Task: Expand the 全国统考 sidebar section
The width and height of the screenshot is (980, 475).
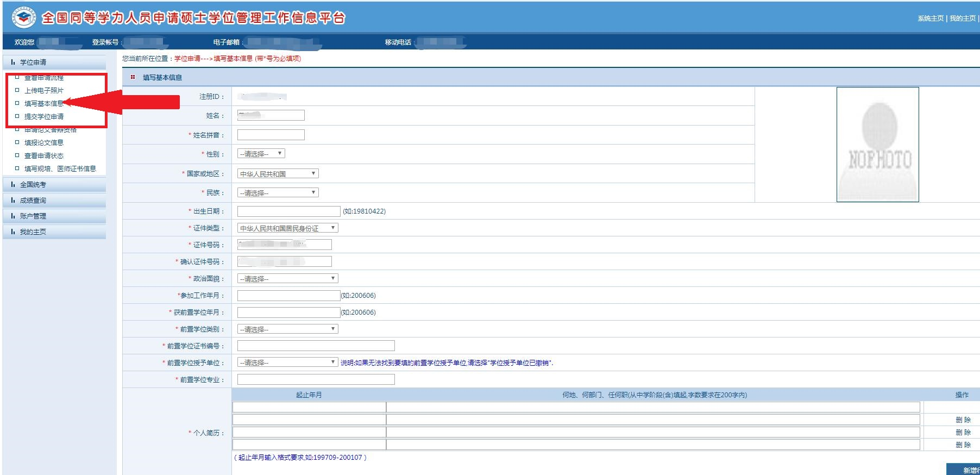Action: click(33, 185)
